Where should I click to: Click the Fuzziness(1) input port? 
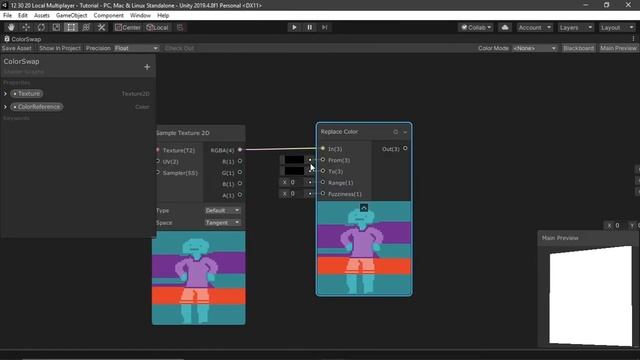[x=323, y=193]
